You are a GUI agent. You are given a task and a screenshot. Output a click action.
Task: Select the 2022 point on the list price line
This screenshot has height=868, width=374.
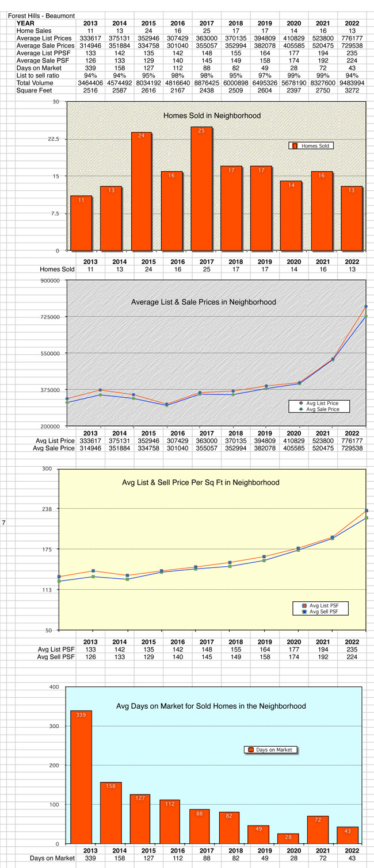365,306
